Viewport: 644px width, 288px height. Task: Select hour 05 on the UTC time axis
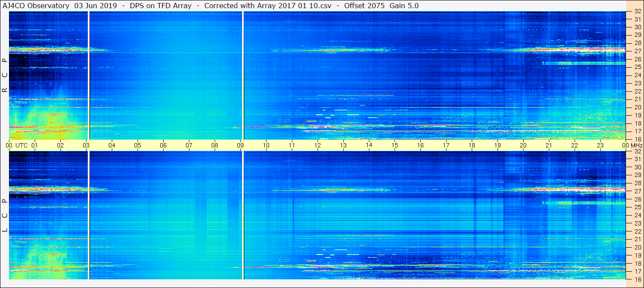click(x=138, y=145)
